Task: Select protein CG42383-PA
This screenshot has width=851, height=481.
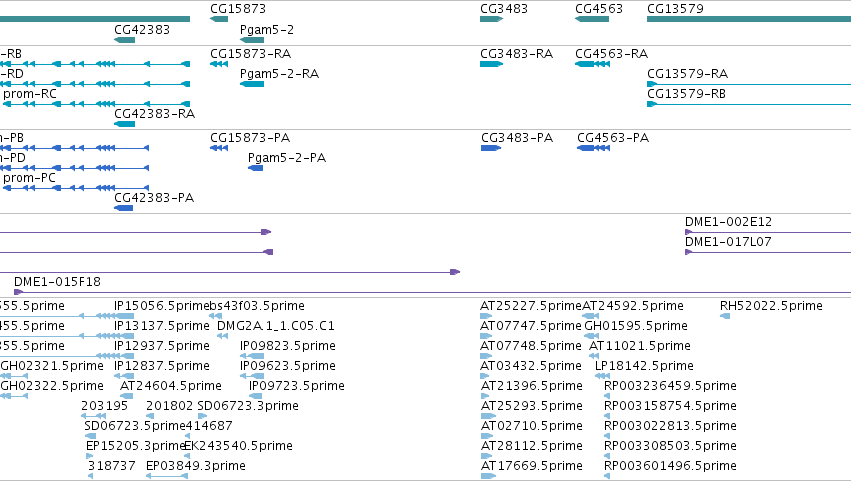Action: click(x=154, y=198)
